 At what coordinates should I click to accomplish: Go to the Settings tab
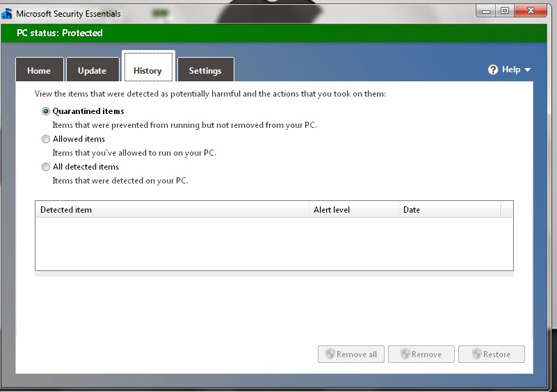click(x=205, y=70)
